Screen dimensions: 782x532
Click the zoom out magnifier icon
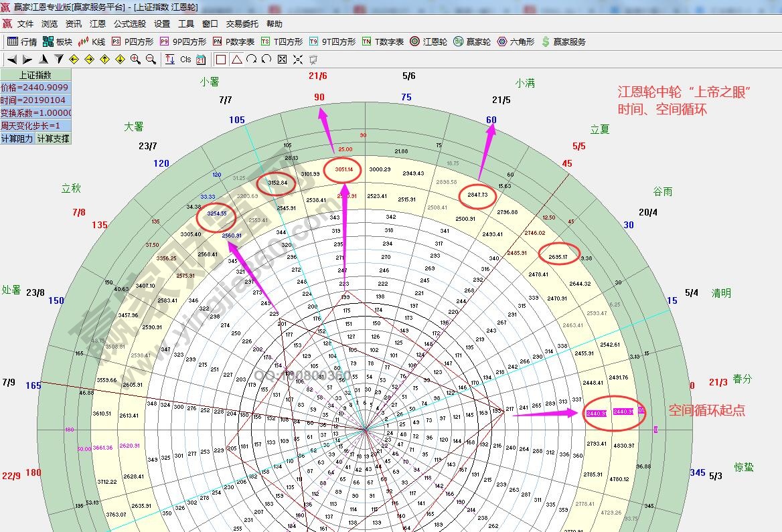coord(150,60)
